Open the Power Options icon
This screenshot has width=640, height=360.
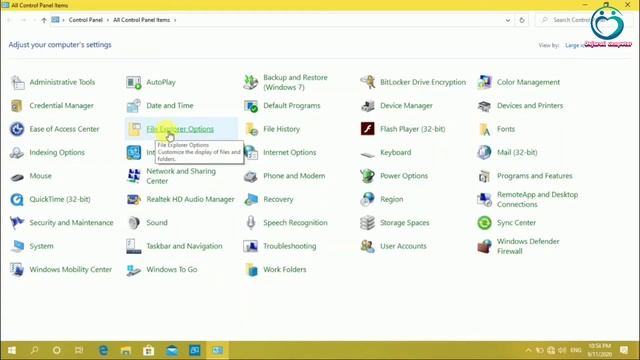click(367, 176)
